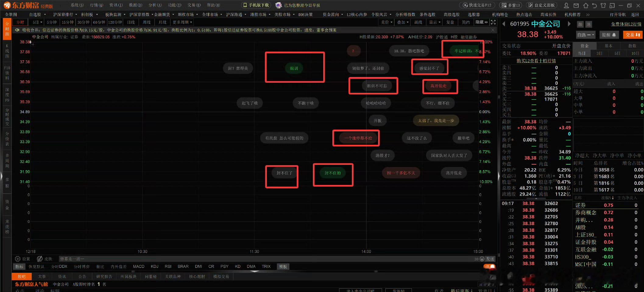Image resolution: width=644 pixels, height=292 pixels.
Task: Open the 显示 display dropdown
Action: tap(435, 22)
